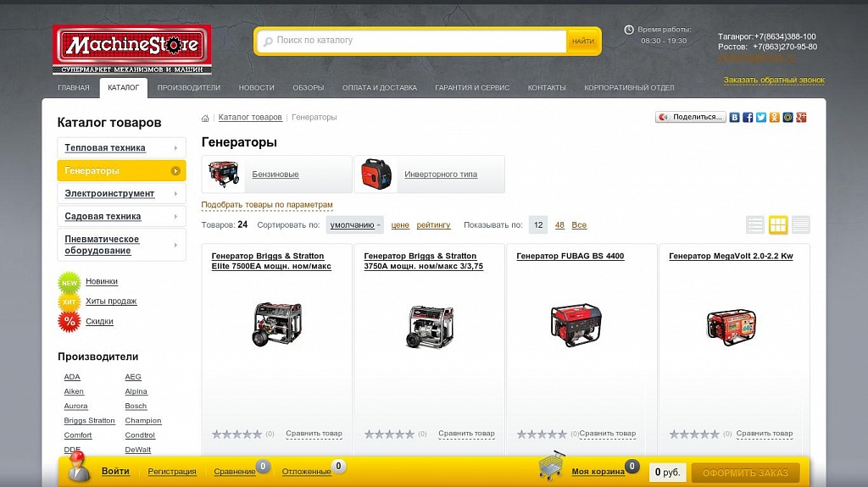
Task: Open MegaVolt 2.0-2.2 Kw product image
Action: (x=732, y=327)
